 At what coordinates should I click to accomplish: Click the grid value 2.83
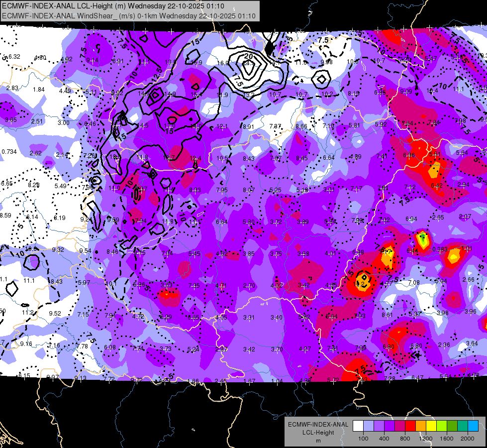tap(12, 88)
